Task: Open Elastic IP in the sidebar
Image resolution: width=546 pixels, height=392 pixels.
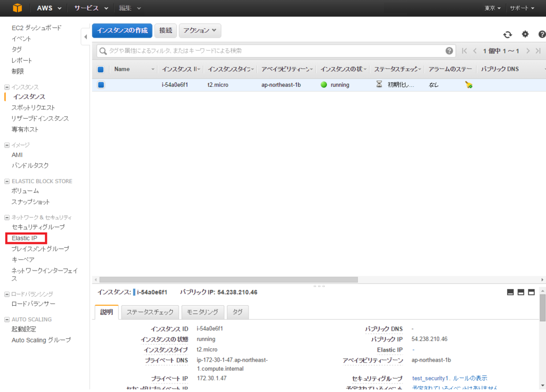Action: point(25,238)
